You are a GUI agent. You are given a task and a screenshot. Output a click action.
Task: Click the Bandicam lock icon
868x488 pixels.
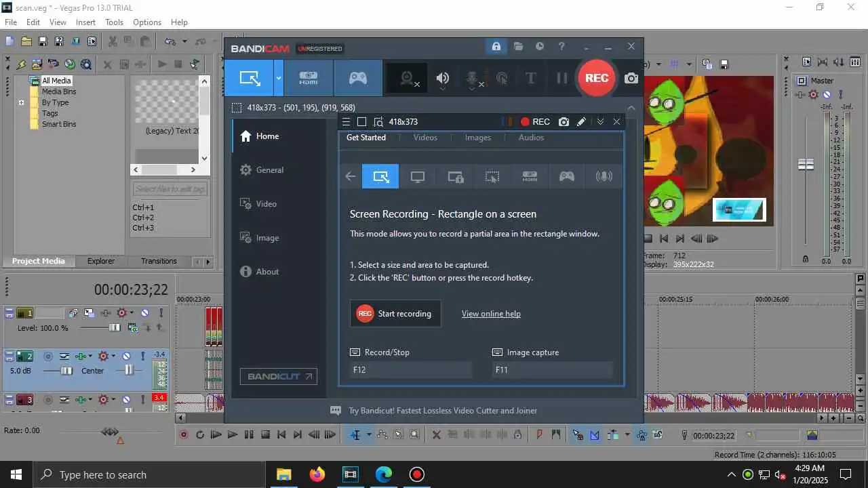(x=496, y=47)
